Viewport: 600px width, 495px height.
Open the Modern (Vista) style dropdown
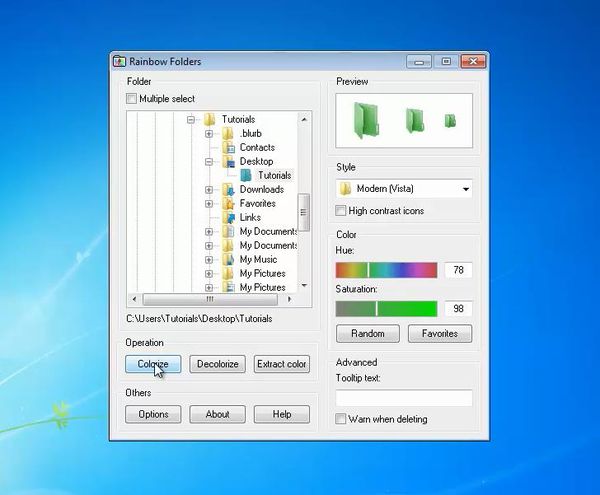pyautogui.click(x=404, y=189)
